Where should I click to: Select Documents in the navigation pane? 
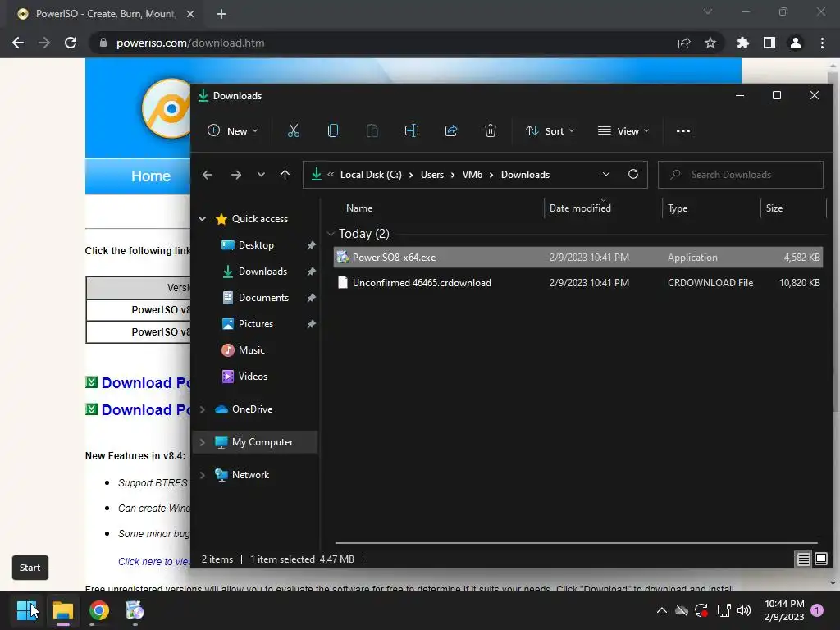[x=263, y=297]
